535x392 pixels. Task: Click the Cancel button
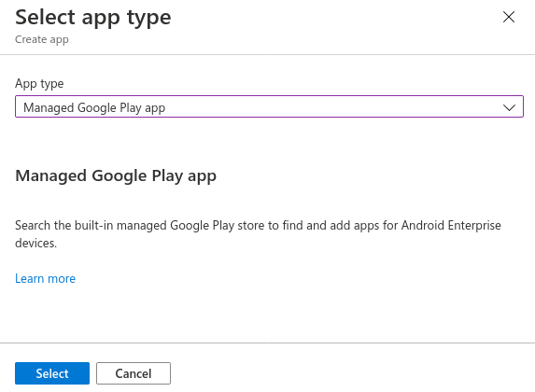[x=134, y=373]
